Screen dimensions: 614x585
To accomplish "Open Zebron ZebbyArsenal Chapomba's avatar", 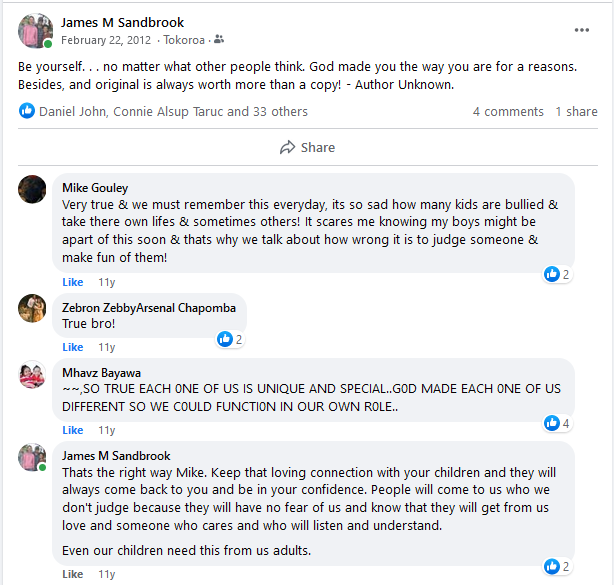I will click(32, 308).
